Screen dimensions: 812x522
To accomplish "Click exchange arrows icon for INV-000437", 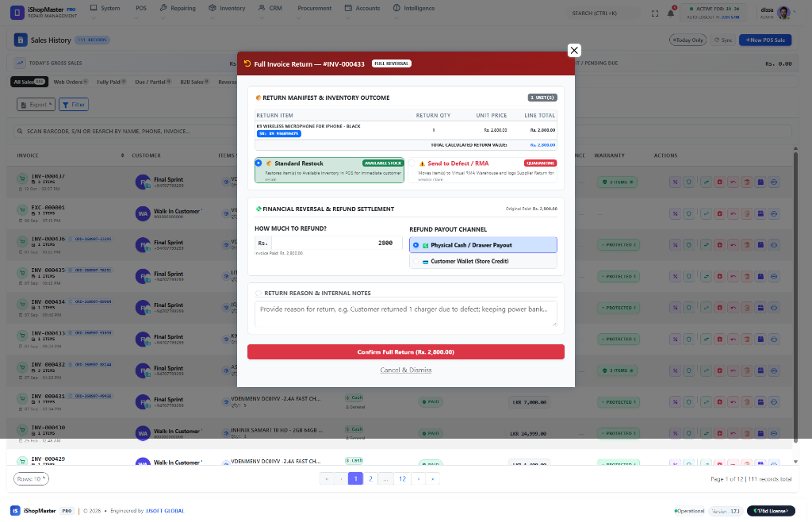I will pyautogui.click(x=707, y=182).
